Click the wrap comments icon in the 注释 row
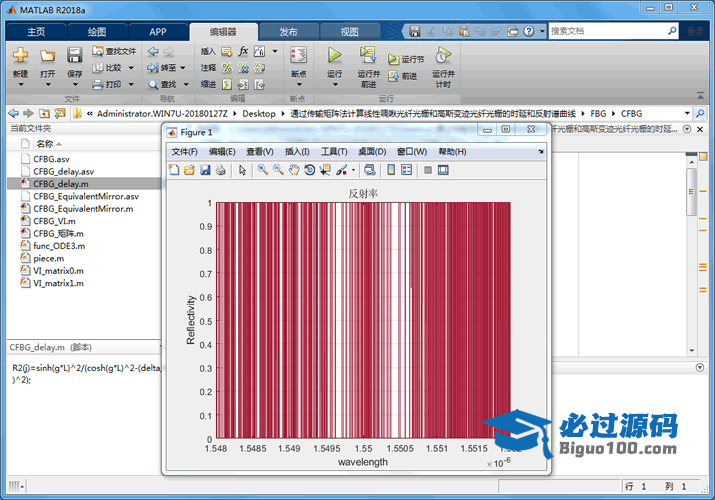Image resolution: width=715 pixels, height=500 pixels. (x=259, y=68)
